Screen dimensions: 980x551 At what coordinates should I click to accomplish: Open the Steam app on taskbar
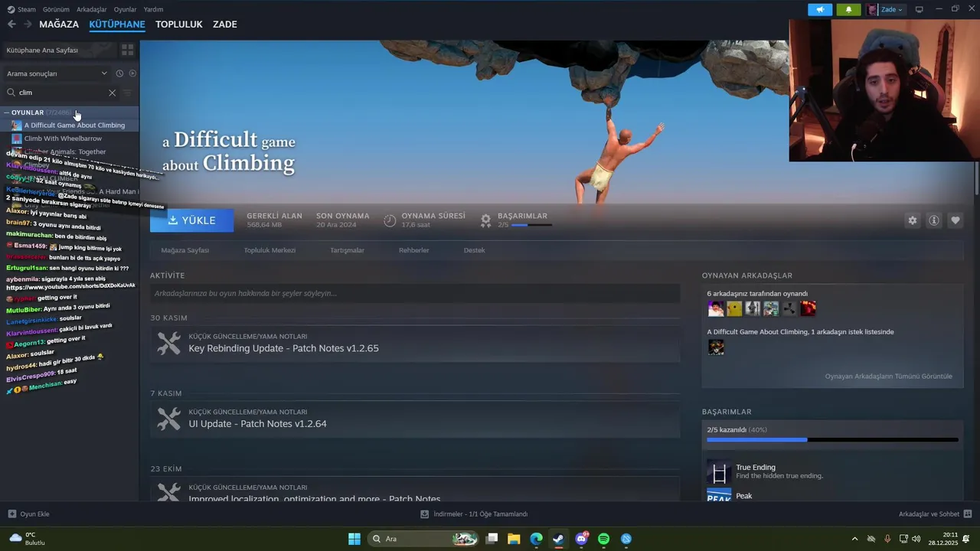558,539
